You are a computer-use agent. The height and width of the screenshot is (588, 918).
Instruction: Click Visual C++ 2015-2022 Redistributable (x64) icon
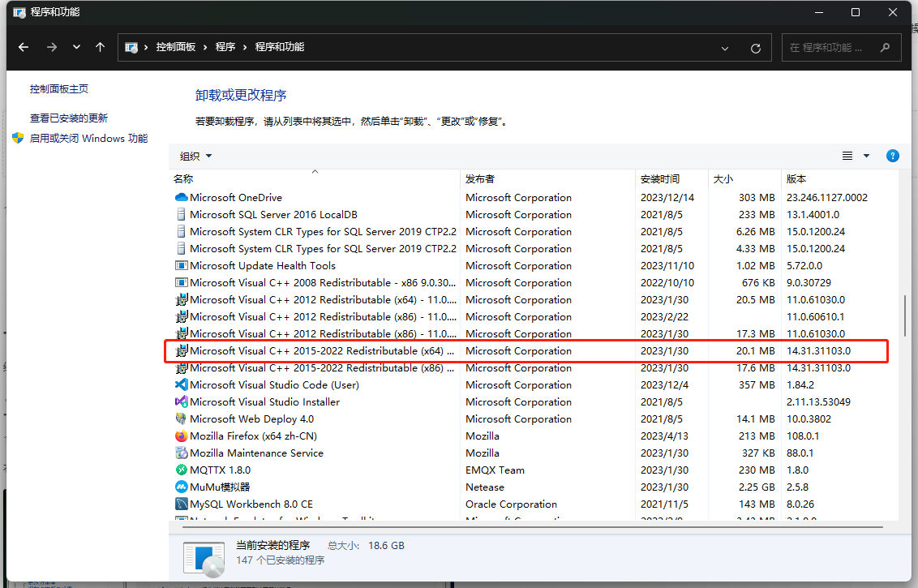coord(182,350)
